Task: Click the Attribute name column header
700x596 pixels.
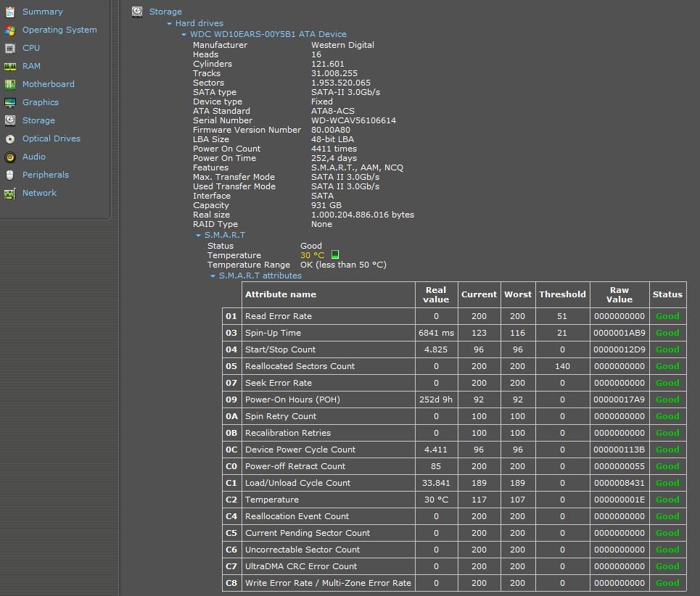Action: (x=281, y=294)
